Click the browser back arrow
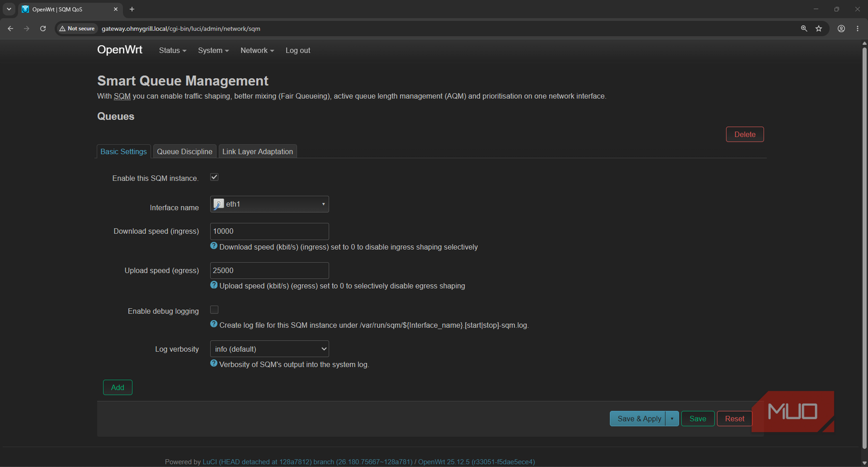This screenshot has width=868, height=467. [x=11, y=28]
